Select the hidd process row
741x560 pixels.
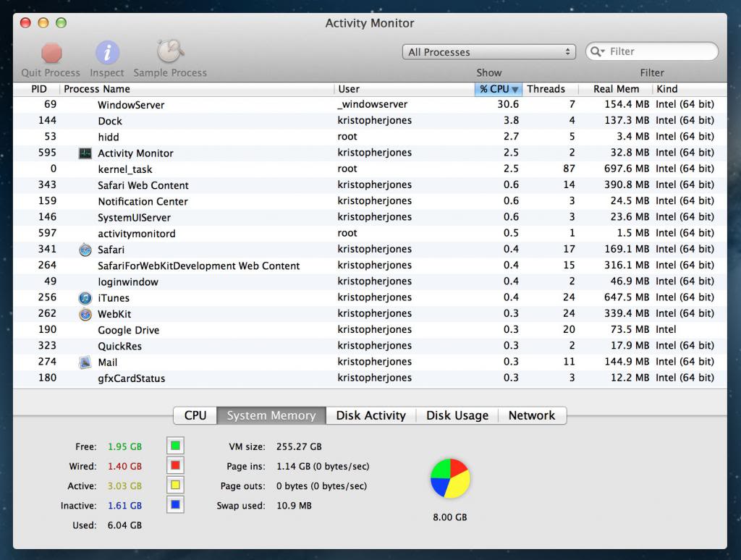(370, 137)
